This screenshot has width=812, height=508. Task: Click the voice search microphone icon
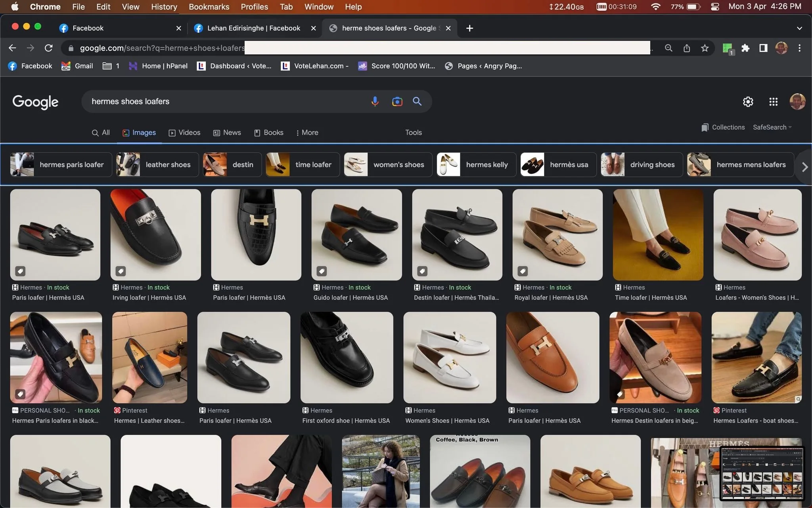(375, 102)
